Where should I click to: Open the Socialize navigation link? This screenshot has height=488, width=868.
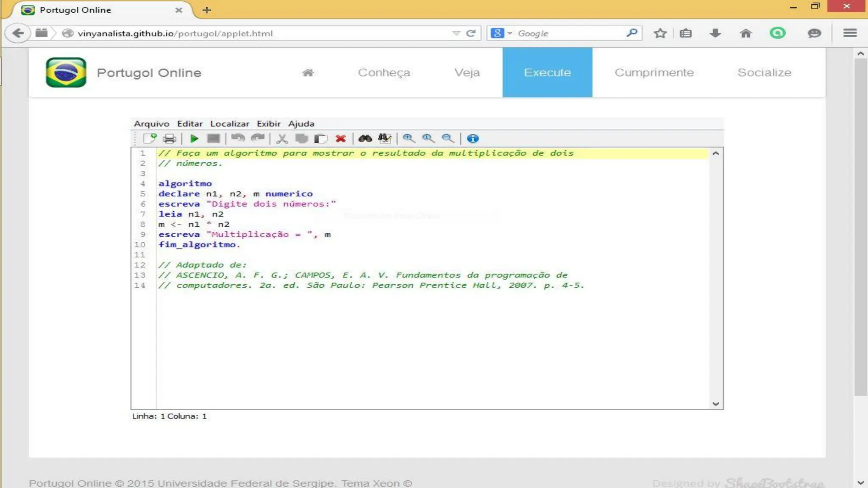(764, 72)
